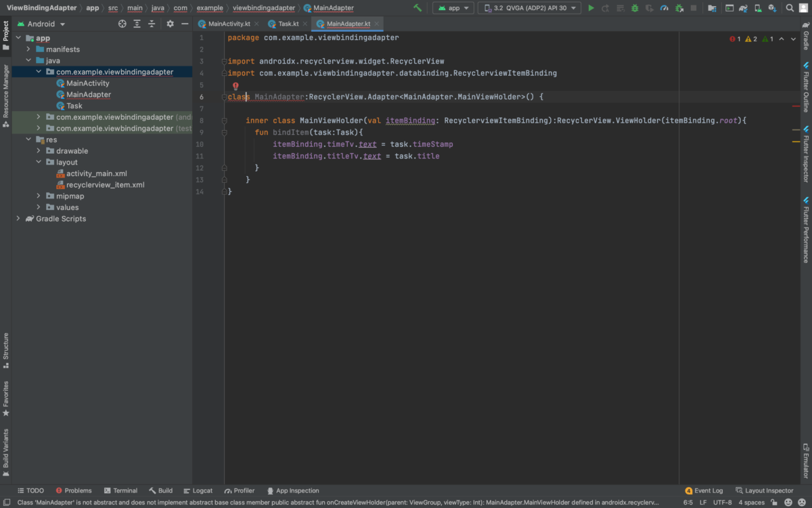Open the Profiler with the profile icon
The height and width of the screenshot is (508, 812).
coord(664,7)
